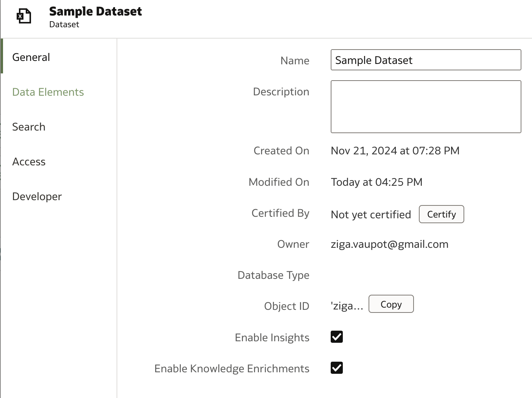This screenshot has height=398, width=532.
Task: Click the 'Nov 21, 2024 at 07:28 PM' value
Action: (395, 151)
